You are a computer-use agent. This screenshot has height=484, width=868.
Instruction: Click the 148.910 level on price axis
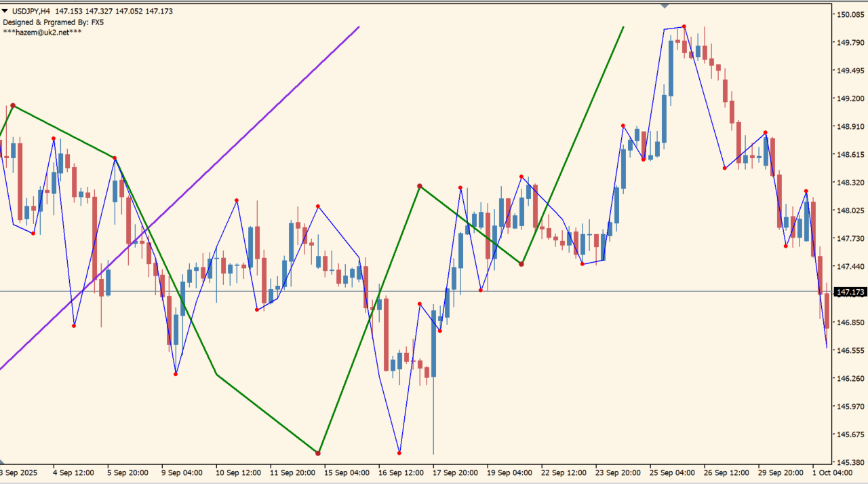click(850, 126)
